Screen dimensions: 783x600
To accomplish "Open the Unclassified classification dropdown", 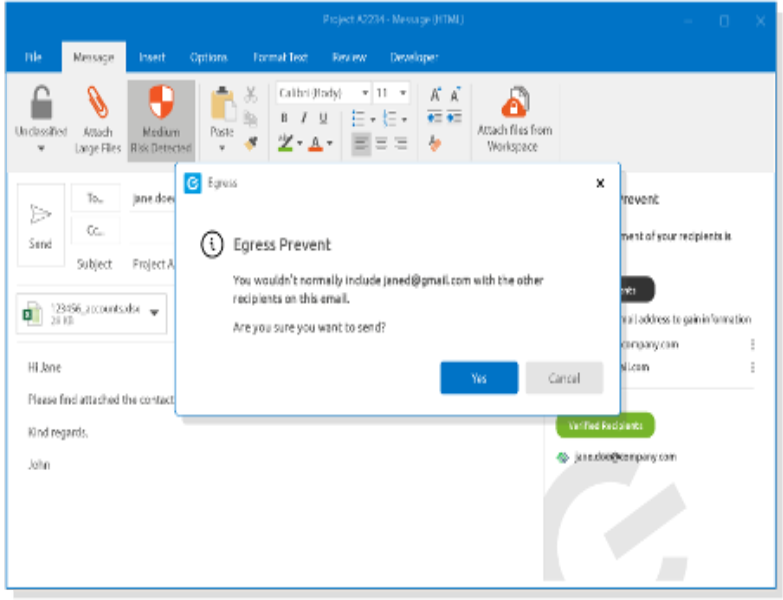I will coord(41,148).
